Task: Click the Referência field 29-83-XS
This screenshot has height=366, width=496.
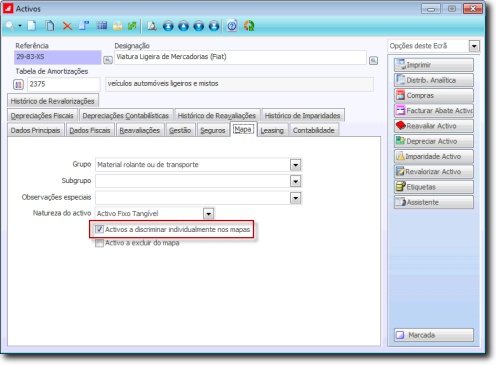Action: click(57, 57)
